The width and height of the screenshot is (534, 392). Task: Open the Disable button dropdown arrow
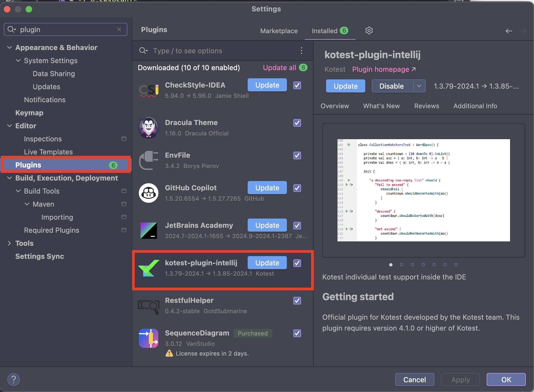point(419,86)
